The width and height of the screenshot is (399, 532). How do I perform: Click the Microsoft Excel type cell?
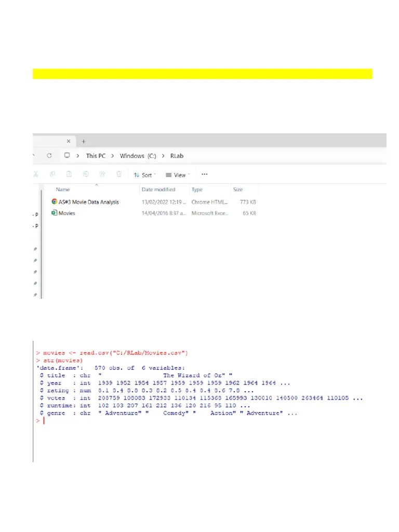pos(210,213)
